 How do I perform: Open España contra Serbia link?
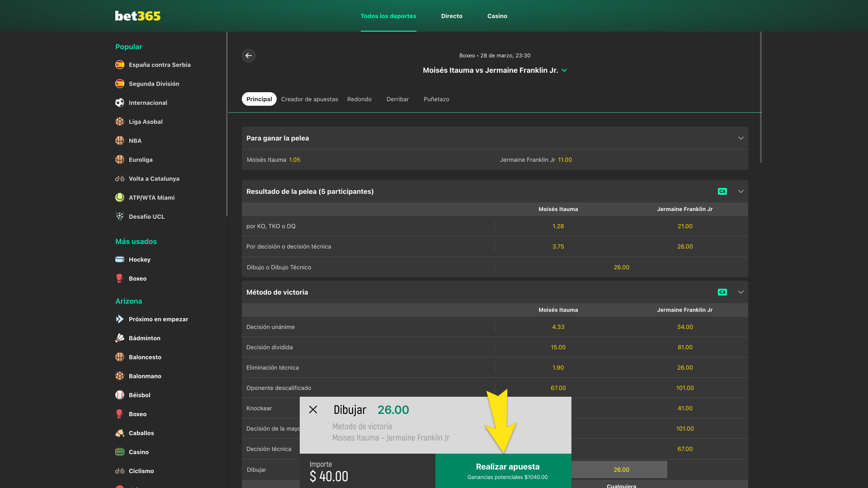(x=160, y=65)
